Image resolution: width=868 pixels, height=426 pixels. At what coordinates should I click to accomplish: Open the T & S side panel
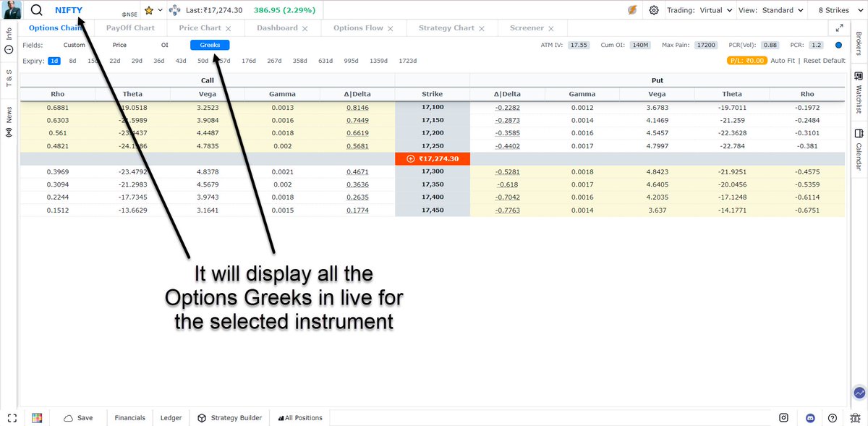click(9, 78)
